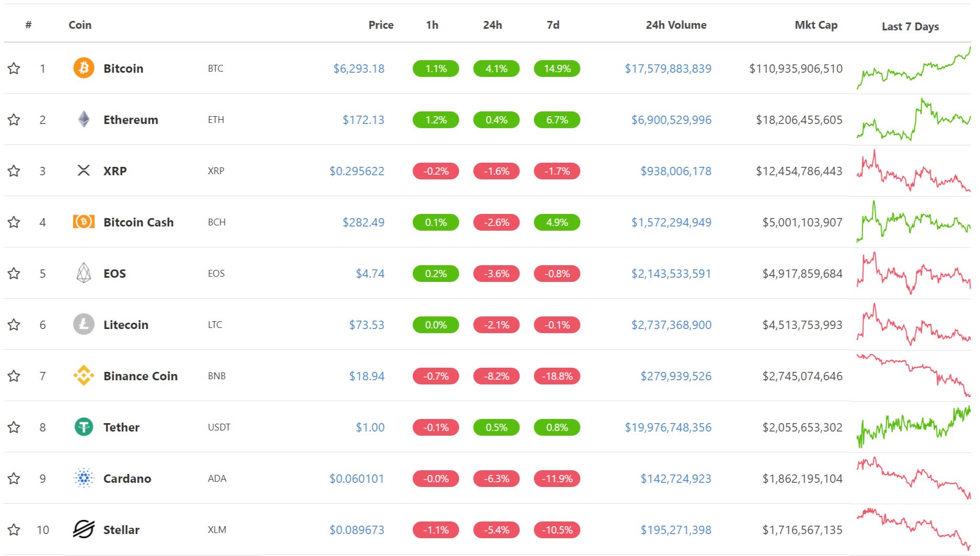Sort by 24h Volume column header
Screen dimensions: 980x556
(676, 25)
